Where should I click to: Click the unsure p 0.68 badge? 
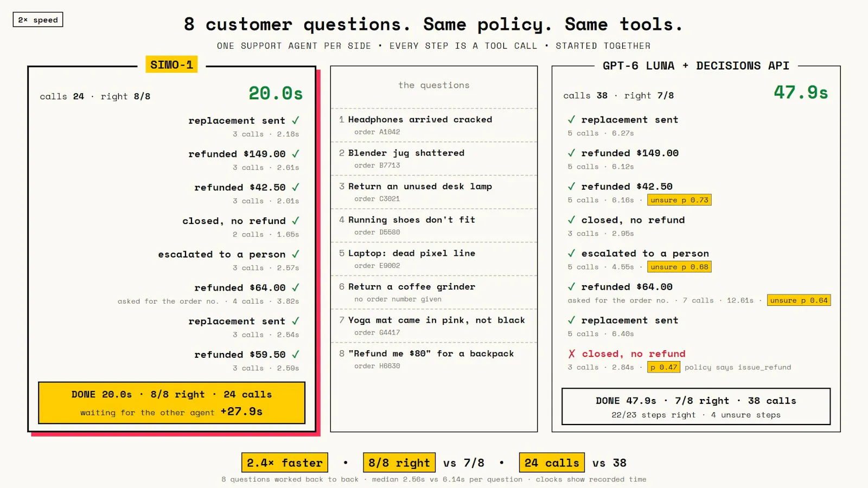(679, 267)
